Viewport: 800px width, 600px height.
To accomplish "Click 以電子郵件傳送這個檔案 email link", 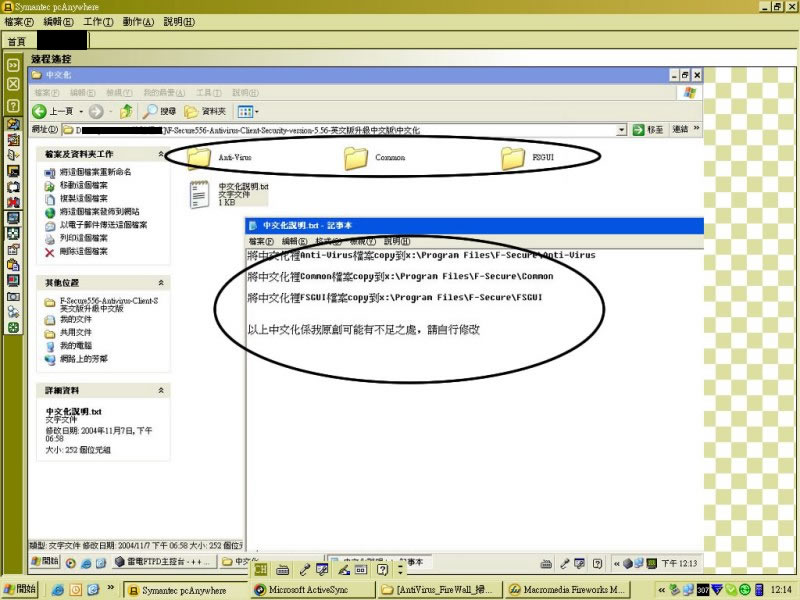I will coord(104,225).
